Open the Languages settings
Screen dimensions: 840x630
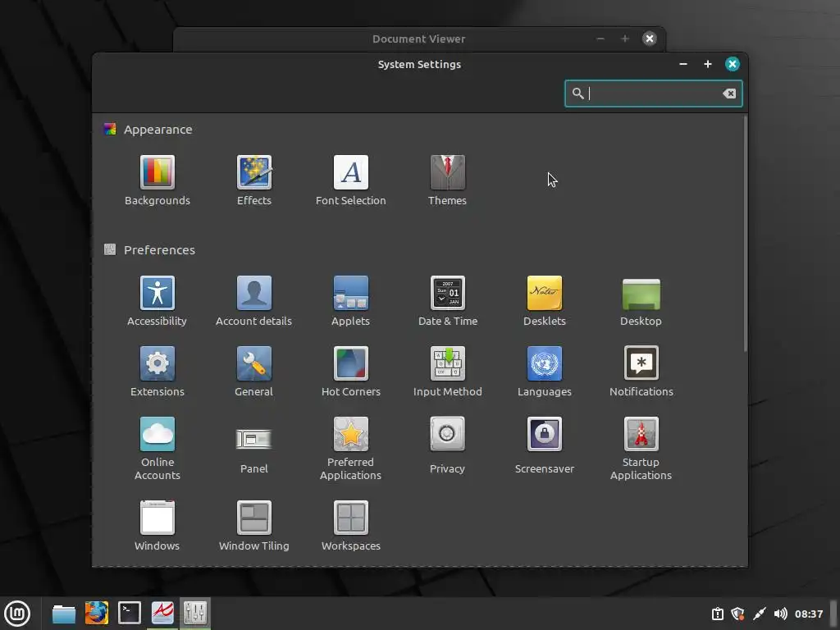[545, 372]
